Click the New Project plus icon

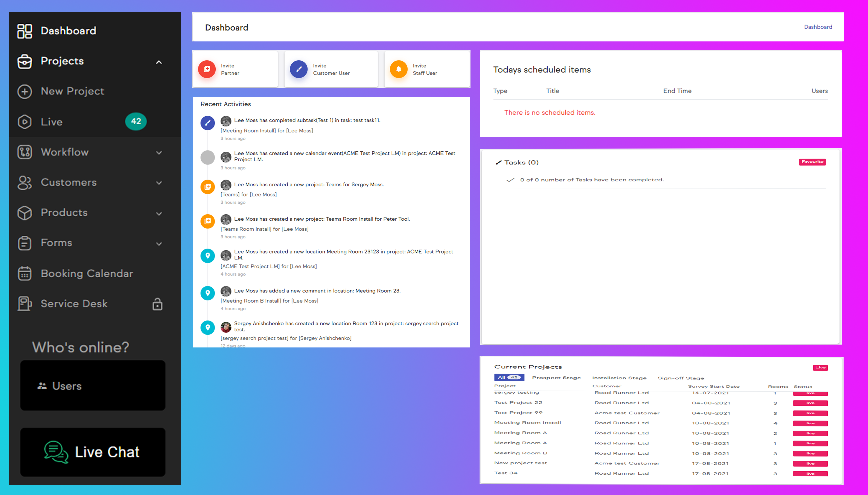coord(24,91)
